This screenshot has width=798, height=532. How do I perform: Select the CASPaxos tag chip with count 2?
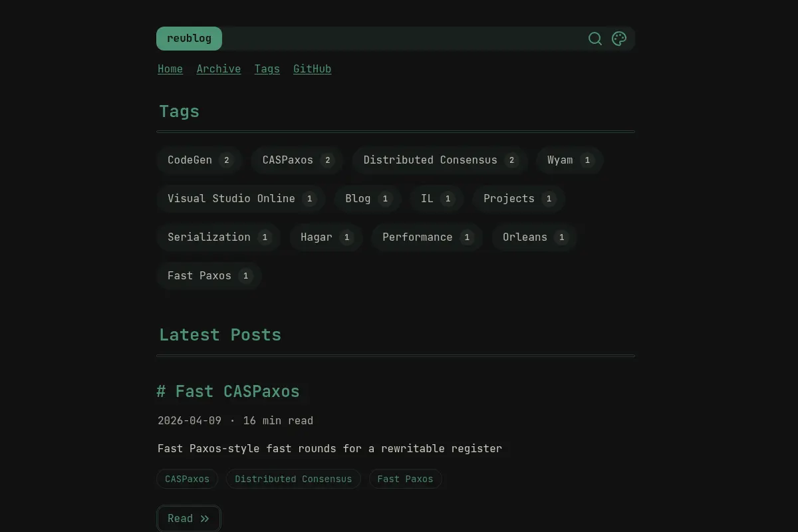tap(297, 160)
